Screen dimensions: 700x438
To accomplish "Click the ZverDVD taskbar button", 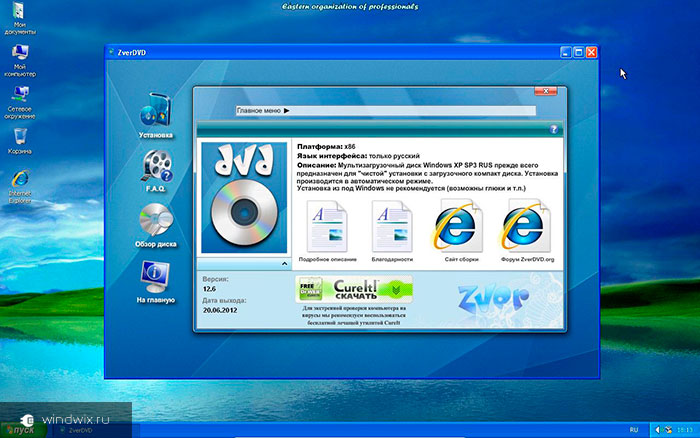I will pyautogui.click(x=75, y=429).
